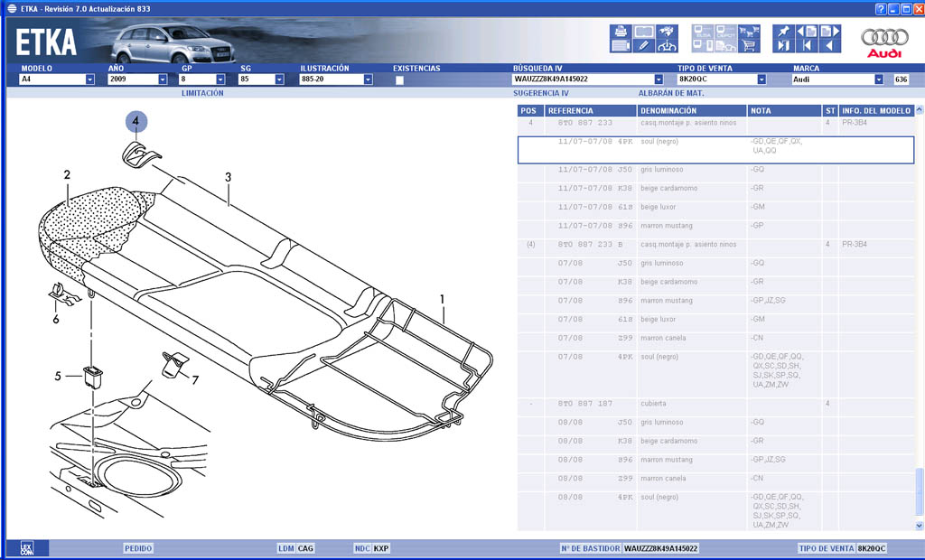925x560 pixels.
Task: Click ALBARÁN DE MAT. label
Action: coord(671,93)
